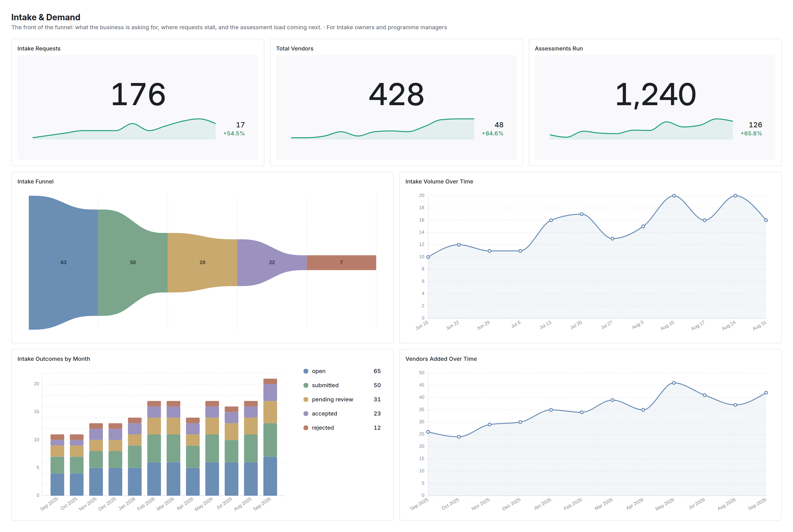
Task: Click the +65.8% change indicator
Action: 751,133
